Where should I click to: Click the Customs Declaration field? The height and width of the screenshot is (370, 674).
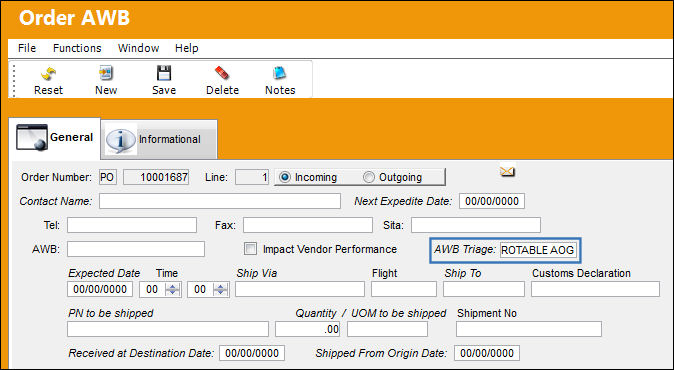coord(595,289)
